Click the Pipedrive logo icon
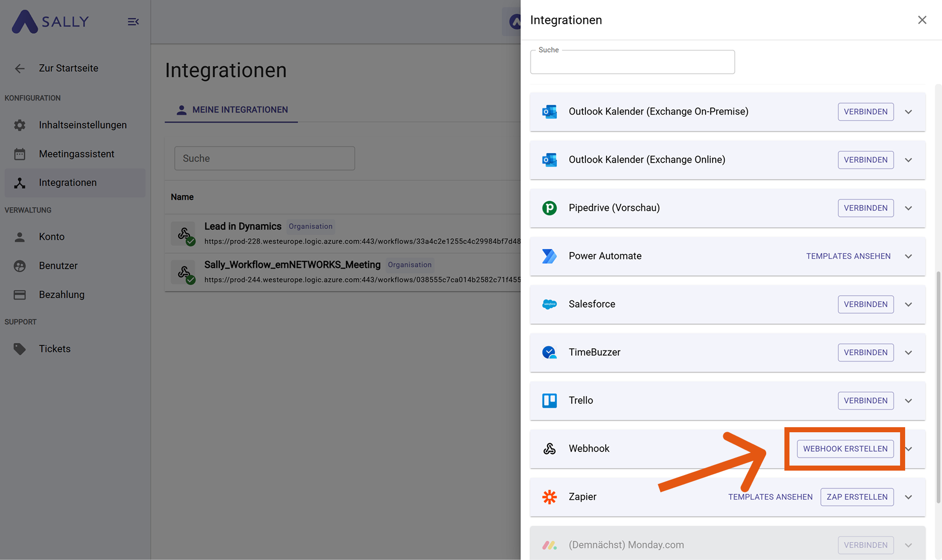 pyautogui.click(x=550, y=208)
